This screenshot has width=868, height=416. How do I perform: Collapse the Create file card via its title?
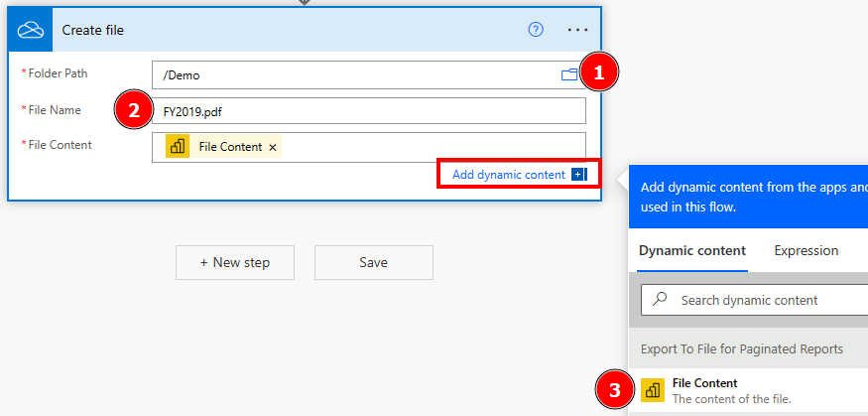click(x=93, y=30)
